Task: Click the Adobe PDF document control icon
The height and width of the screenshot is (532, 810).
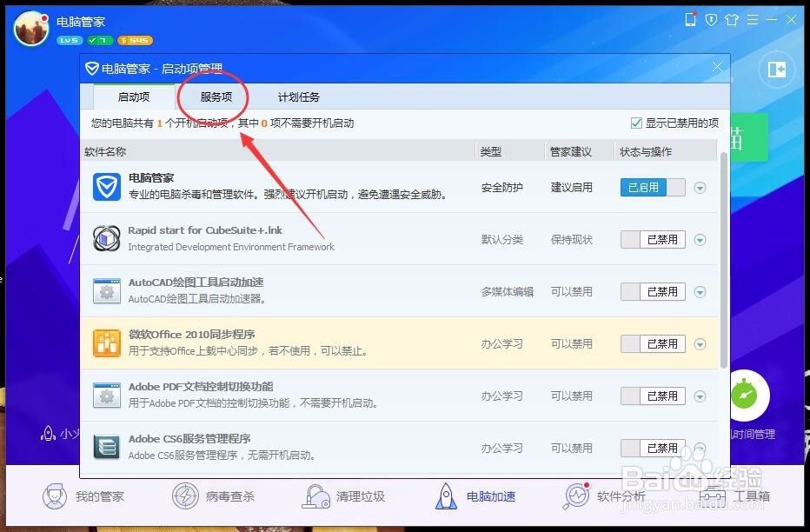Action: (107, 396)
